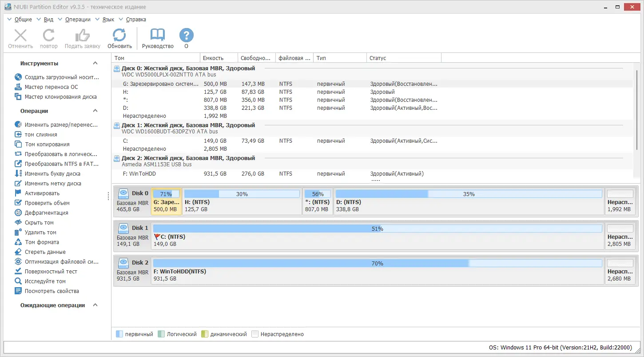Choose Удалить том operation
This screenshot has height=357, width=644.
click(36, 233)
